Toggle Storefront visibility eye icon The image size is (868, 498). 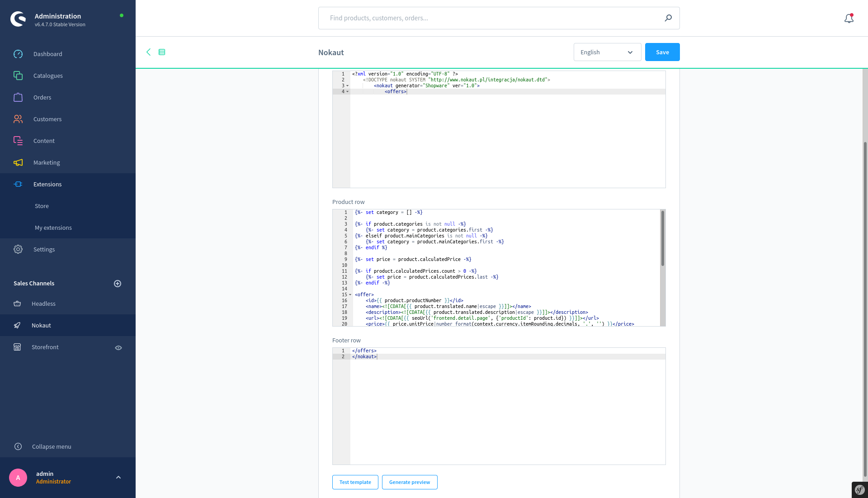[x=118, y=348]
